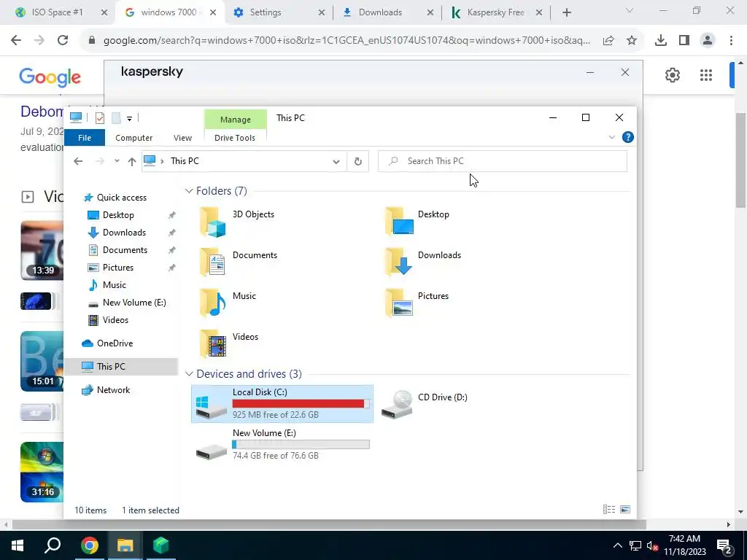Open the Music folder in Folders group
The image size is (747, 560).
pyautogui.click(x=228, y=303)
